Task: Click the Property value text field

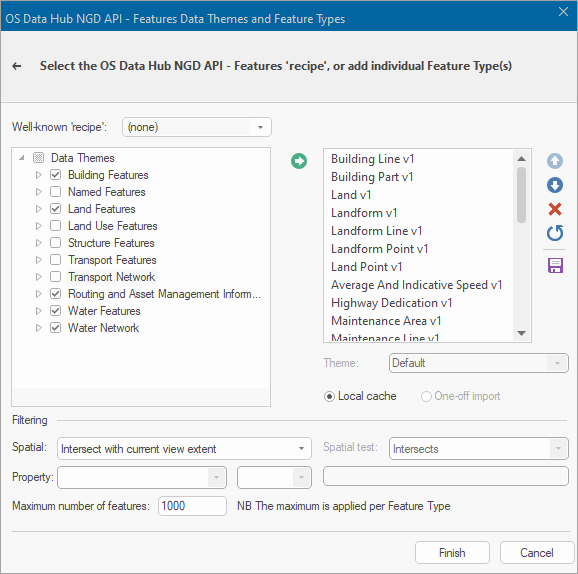Action: (446, 476)
